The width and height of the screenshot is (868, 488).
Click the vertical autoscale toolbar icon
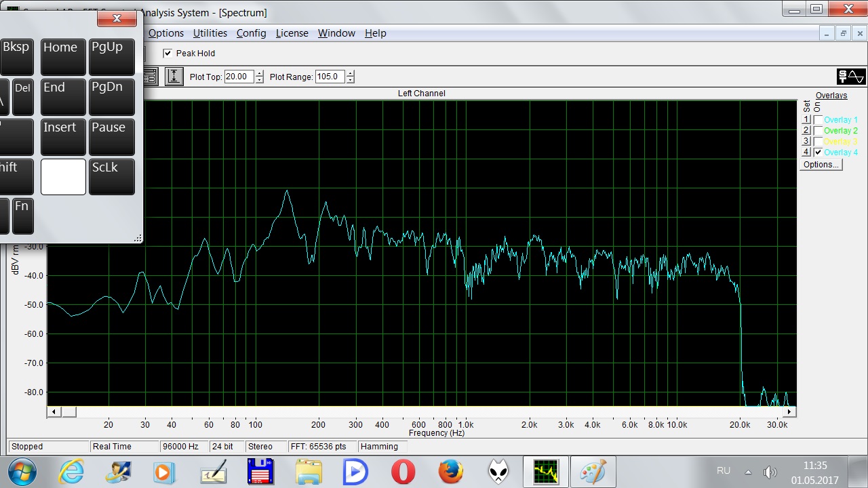coord(174,77)
